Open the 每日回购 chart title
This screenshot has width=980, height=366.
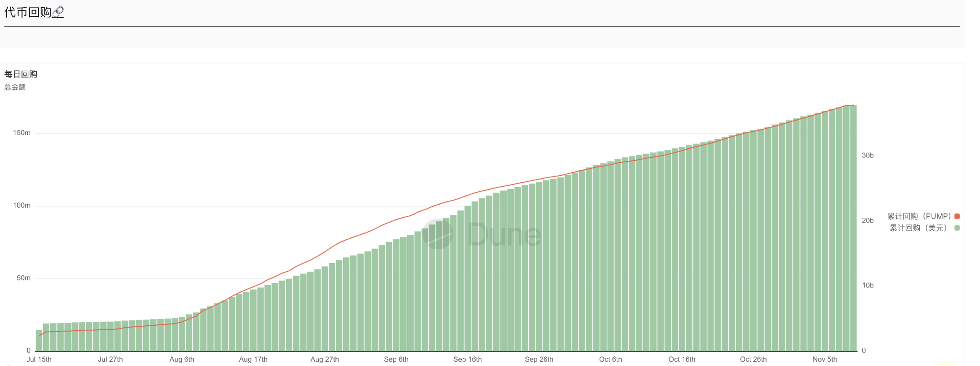(x=21, y=74)
